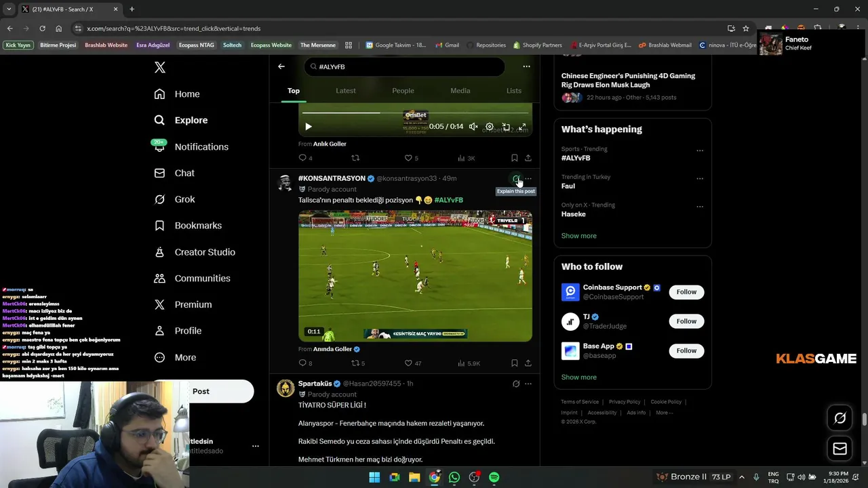The height and width of the screenshot is (488, 868).
Task: Follow Base App
Action: 686,350
